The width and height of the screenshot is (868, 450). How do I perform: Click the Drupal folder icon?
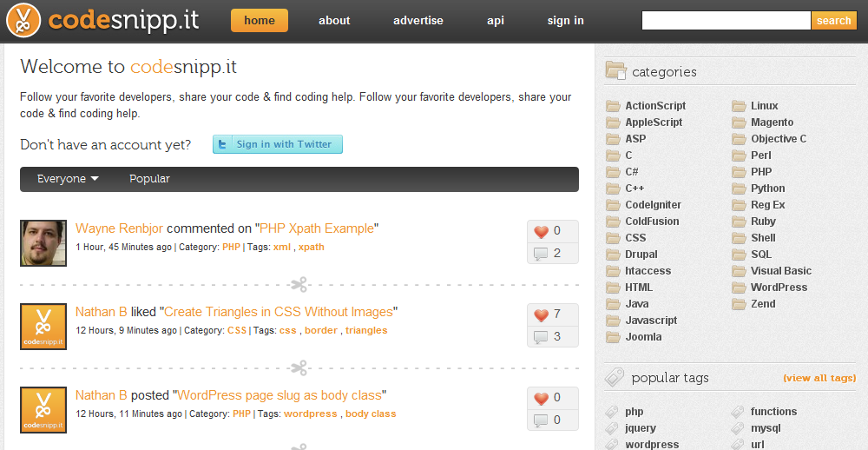click(613, 255)
